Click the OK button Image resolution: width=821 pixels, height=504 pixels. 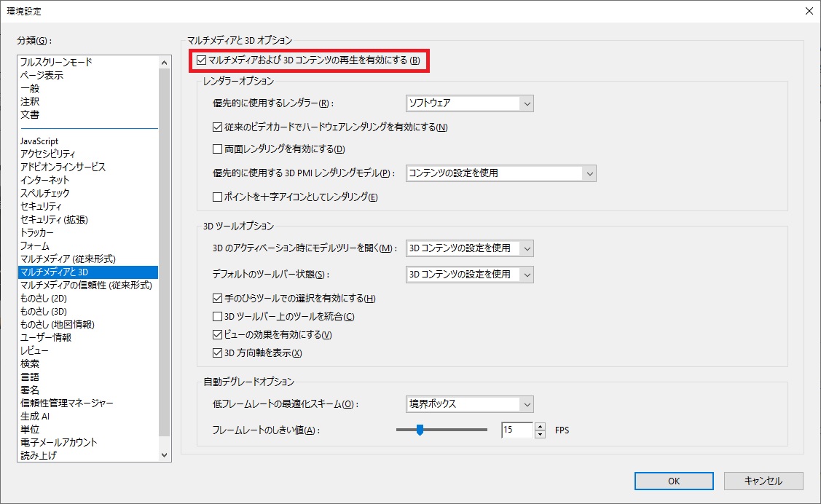click(x=674, y=481)
